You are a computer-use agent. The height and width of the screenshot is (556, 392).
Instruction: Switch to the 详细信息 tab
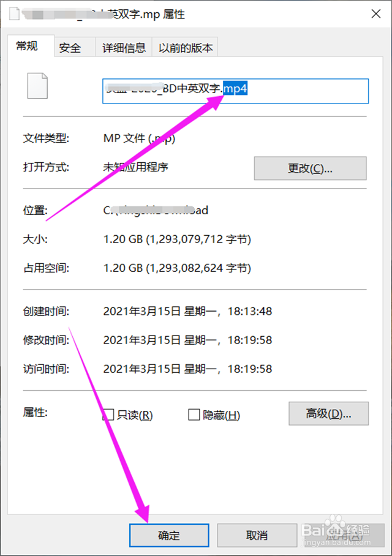click(124, 48)
